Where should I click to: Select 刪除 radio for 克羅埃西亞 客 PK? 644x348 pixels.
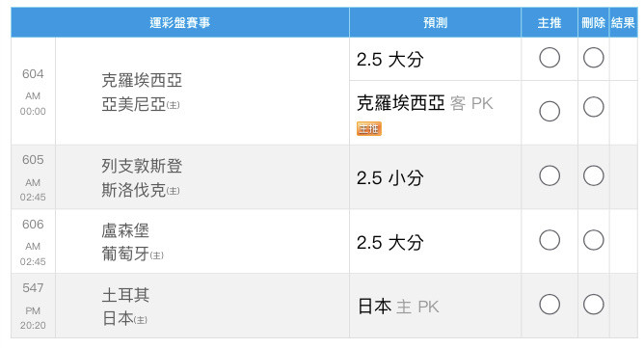click(x=593, y=107)
